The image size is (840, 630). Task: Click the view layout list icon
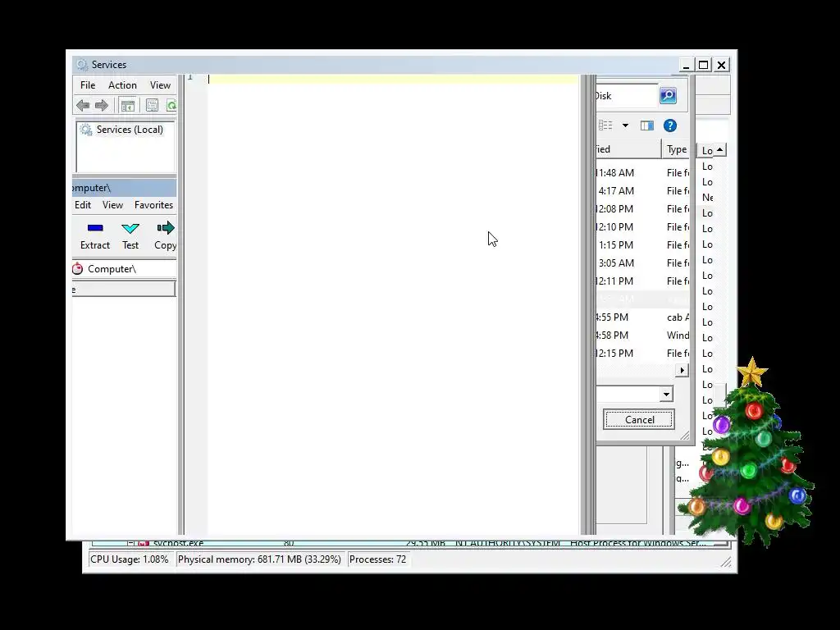tap(605, 126)
